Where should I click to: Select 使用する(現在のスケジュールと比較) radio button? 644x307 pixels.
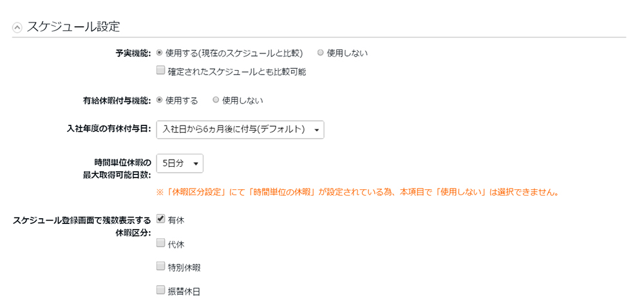160,53
